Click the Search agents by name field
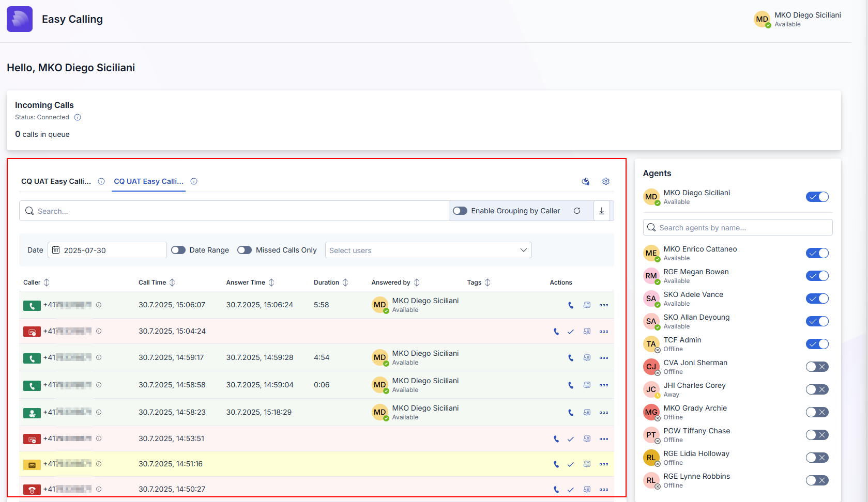This screenshot has height=502, width=868. 737,227
